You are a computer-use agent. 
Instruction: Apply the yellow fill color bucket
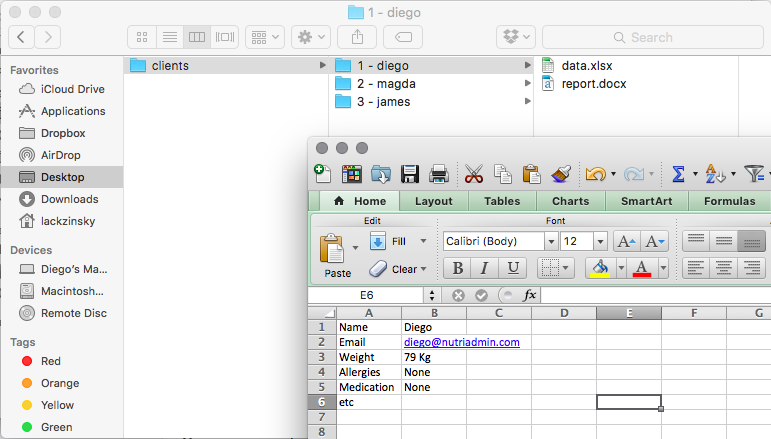point(600,268)
